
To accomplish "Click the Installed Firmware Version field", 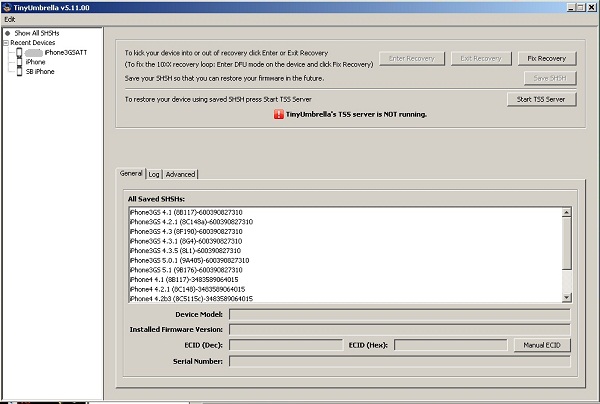I will coord(399,329).
